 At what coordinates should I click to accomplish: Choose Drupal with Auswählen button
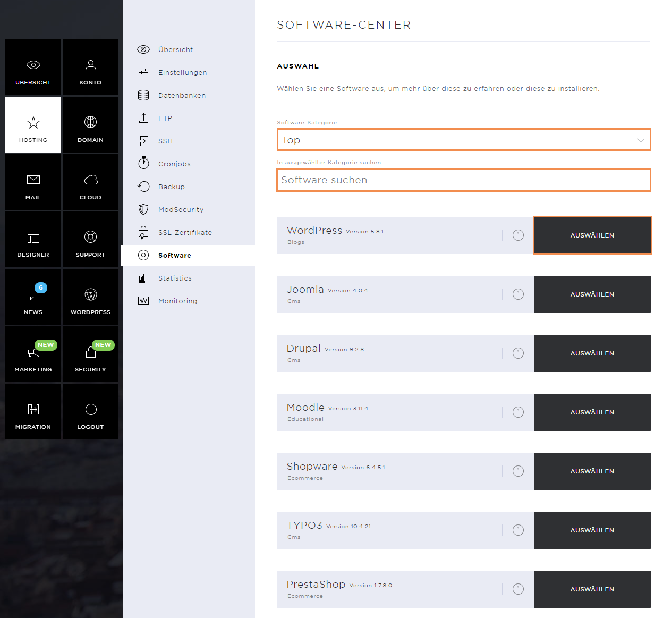592,353
